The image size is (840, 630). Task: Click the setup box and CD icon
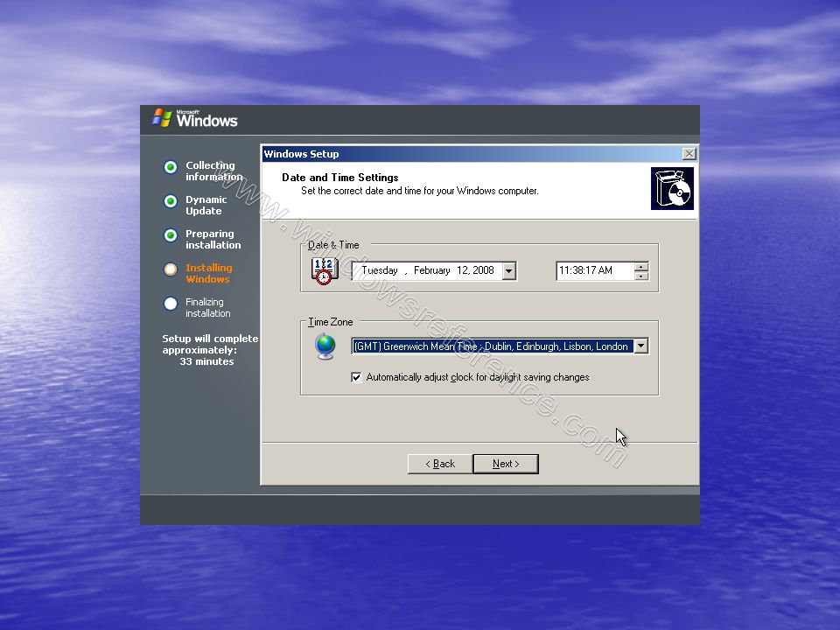[672, 189]
